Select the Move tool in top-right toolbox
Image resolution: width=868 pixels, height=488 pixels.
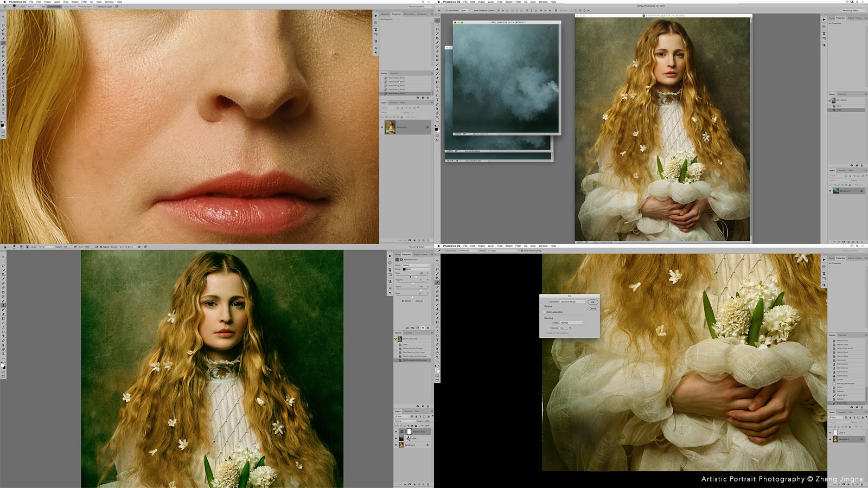click(437, 21)
